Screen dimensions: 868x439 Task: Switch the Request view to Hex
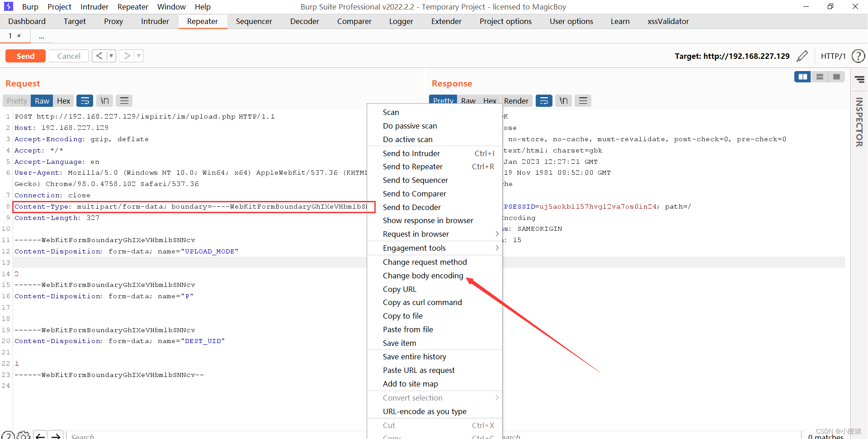click(63, 100)
